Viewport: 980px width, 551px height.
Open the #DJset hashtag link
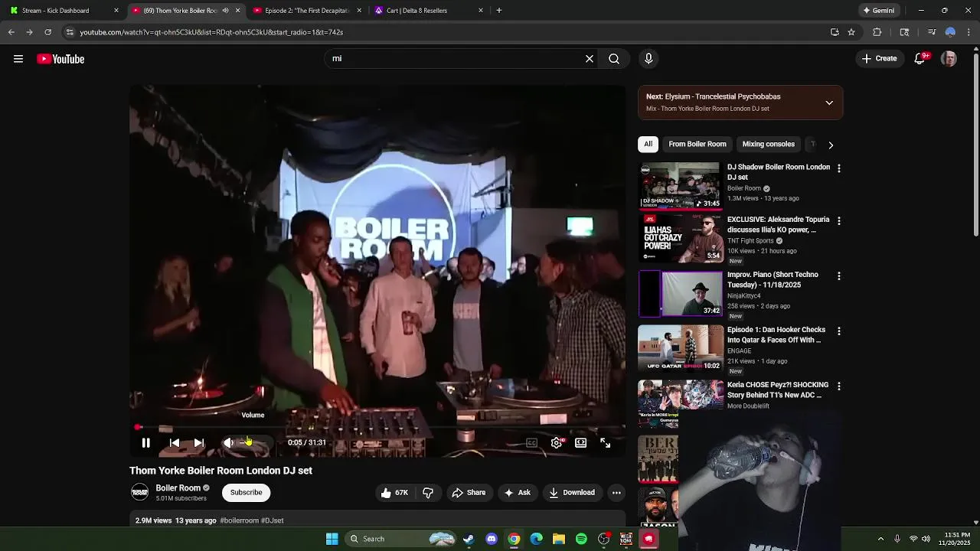pyautogui.click(x=273, y=520)
